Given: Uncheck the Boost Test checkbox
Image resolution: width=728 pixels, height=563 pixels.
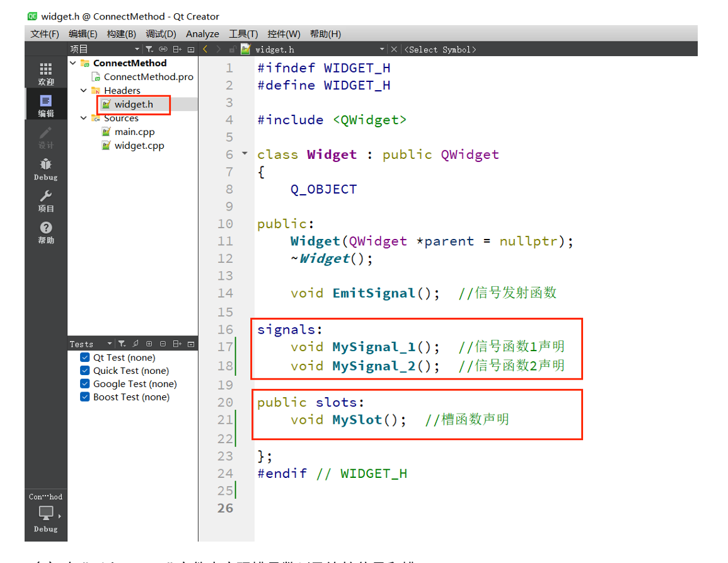Looking at the screenshot, I should click(x=84, y=397).
